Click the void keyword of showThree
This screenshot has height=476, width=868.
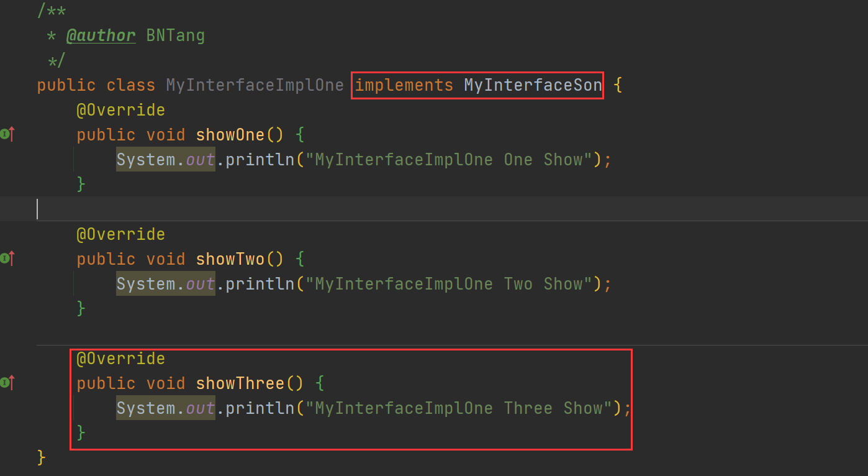click(166, 383)
